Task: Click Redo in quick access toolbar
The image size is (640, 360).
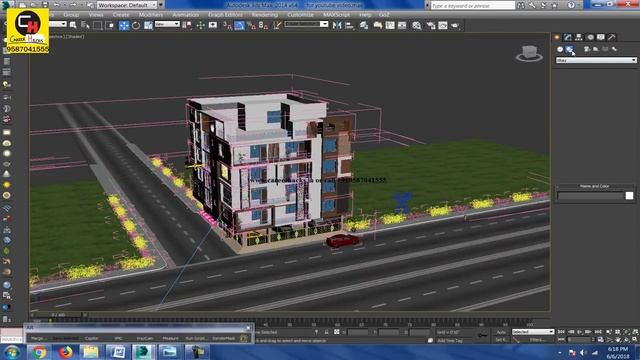Action: (73, 5)
